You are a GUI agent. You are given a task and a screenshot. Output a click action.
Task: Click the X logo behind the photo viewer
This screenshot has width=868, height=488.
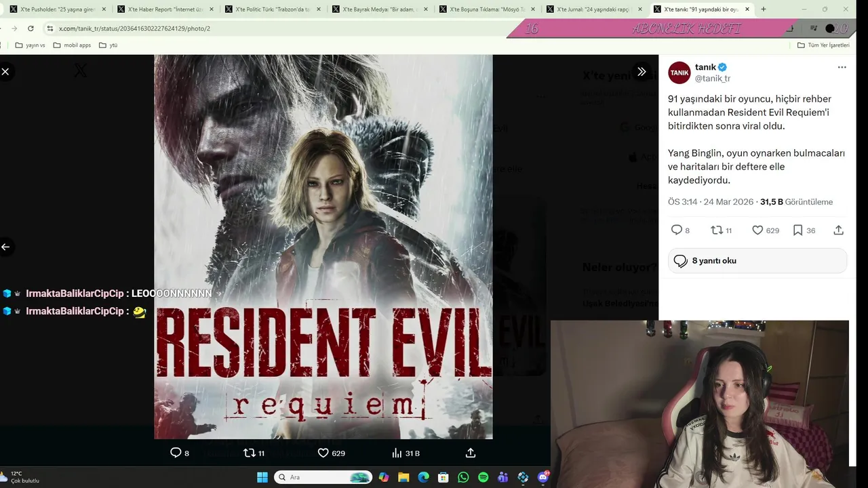tap(80, 70)
